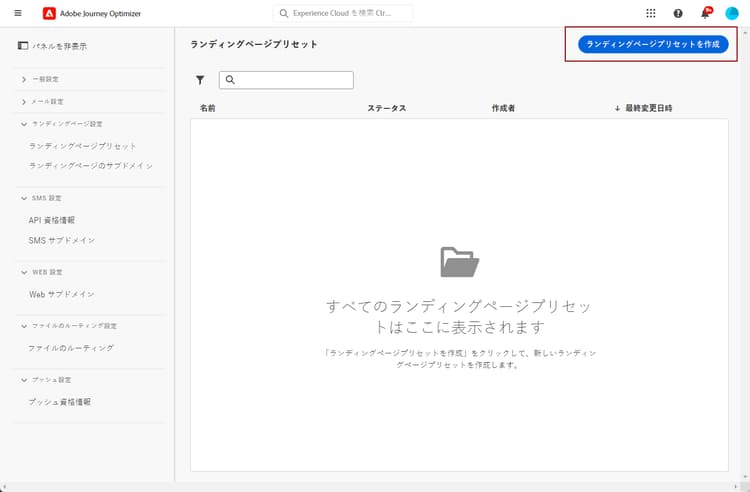This screenshot has height=492, width=750.
Task: Open the hamburger navigation menu
Action: (x=18, y=13)
